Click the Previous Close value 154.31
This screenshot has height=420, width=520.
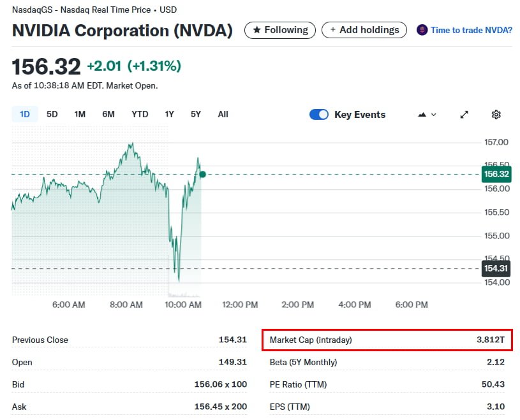[233, 340]
